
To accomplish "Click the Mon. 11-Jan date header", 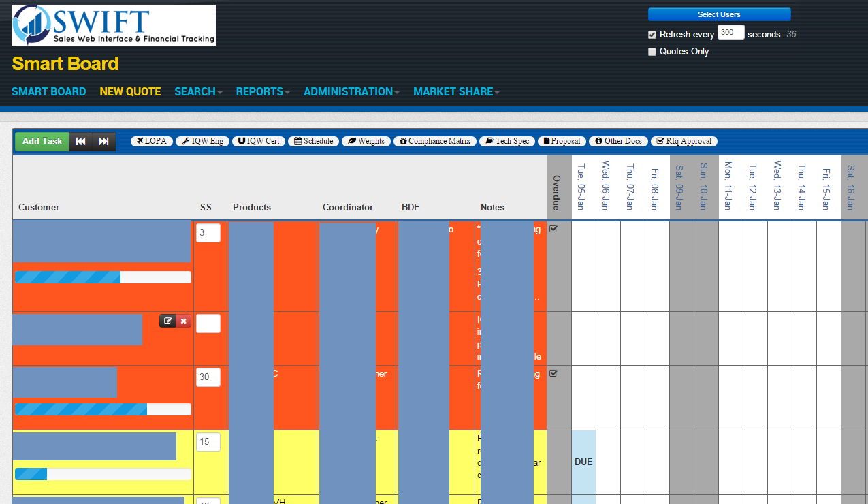I will coord(728,186).
